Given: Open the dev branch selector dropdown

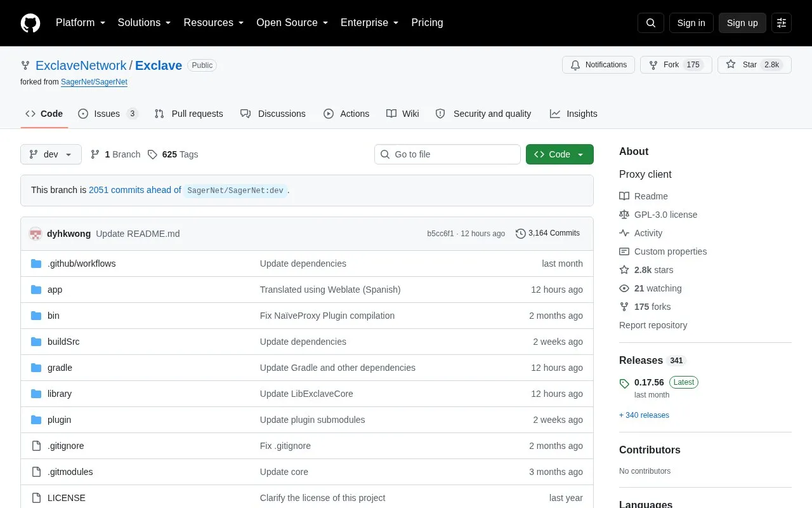Looking at the screenshot, I should click(x=51, y=154).
